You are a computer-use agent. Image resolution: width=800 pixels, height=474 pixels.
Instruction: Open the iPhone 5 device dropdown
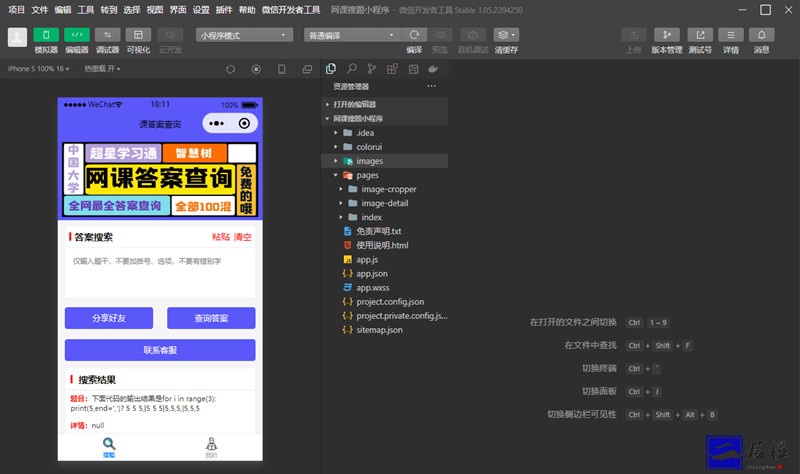pyautogui.click(x=38, y=68)
